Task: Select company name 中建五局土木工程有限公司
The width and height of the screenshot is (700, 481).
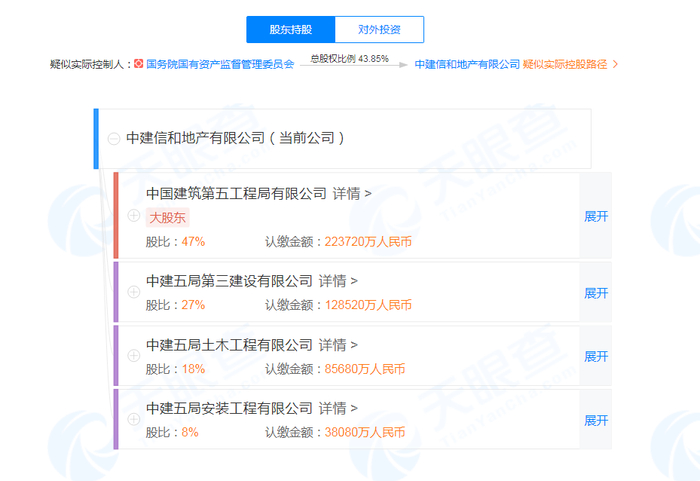Action: tap(229, 345)
